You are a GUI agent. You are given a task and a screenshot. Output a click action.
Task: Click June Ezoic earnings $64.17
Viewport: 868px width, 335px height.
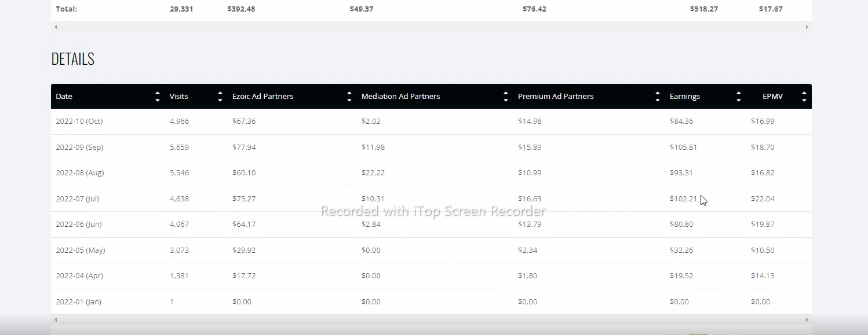click(x=244, y=224)
